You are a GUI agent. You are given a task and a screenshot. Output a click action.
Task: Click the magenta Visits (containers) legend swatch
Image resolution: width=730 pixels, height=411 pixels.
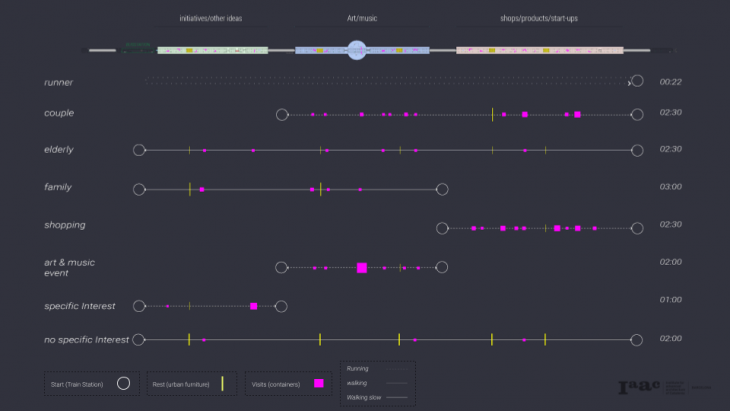click(x=319, y=383)
